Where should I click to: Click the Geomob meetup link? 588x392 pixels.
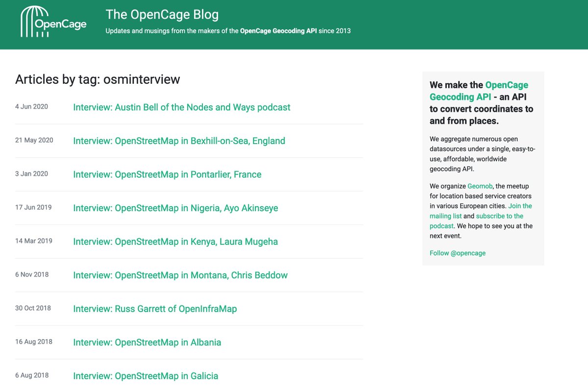click(480, 186)
